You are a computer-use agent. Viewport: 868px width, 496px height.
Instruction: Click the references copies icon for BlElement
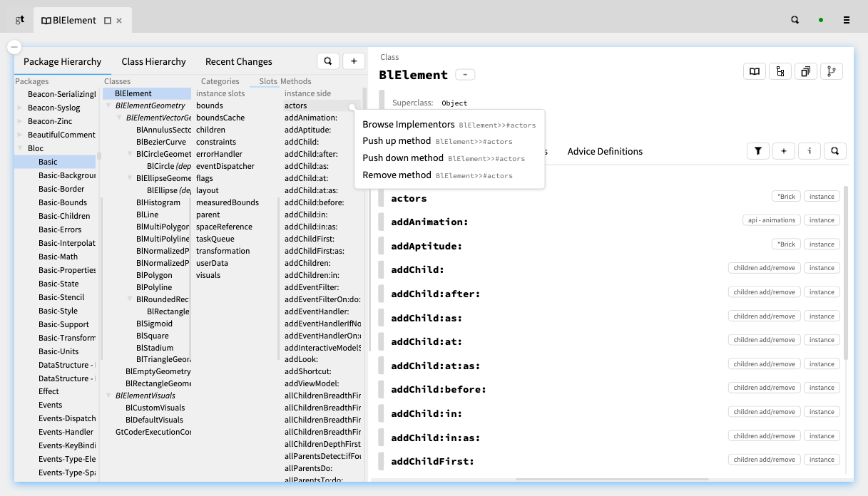[806, 71]
